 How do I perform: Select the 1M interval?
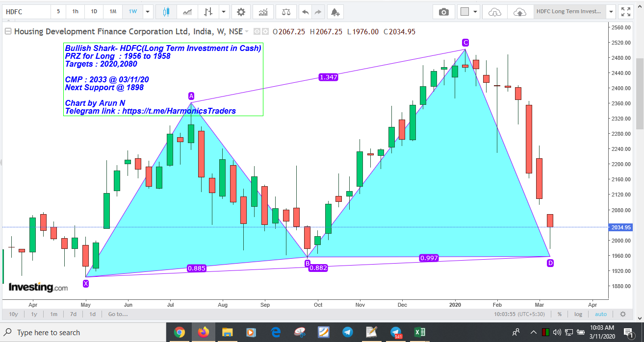tap(113, 11)
